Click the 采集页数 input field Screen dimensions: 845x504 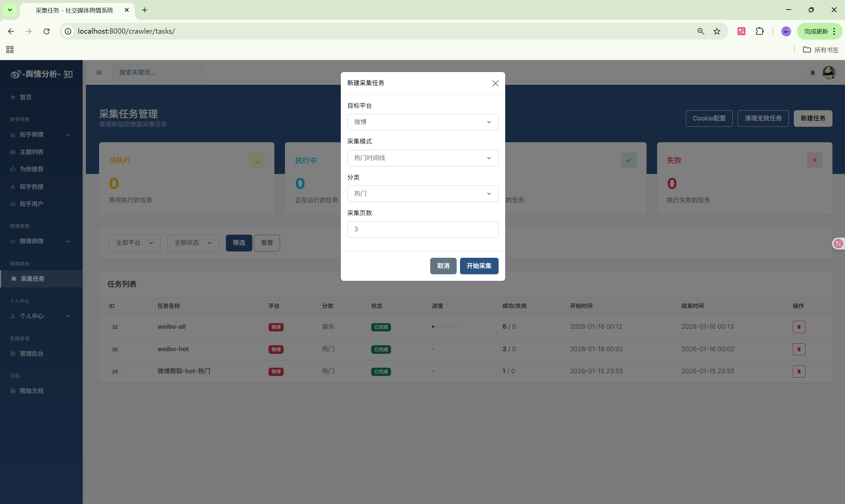pyautogui.click(x=422, y=229)
